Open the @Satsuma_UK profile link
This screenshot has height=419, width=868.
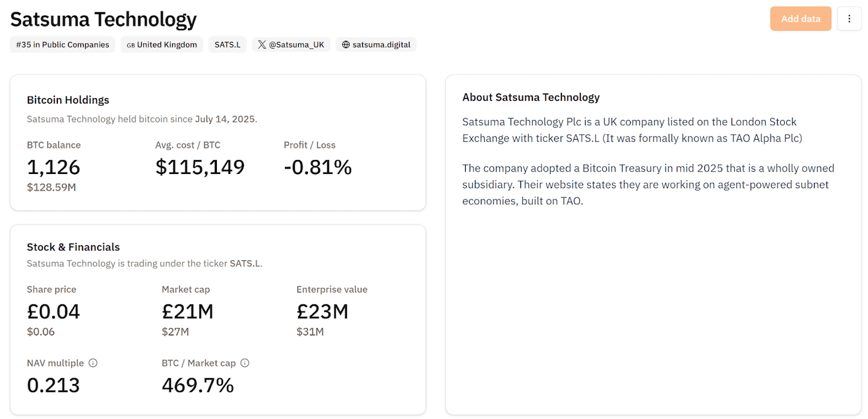click(x=296, y=45)
